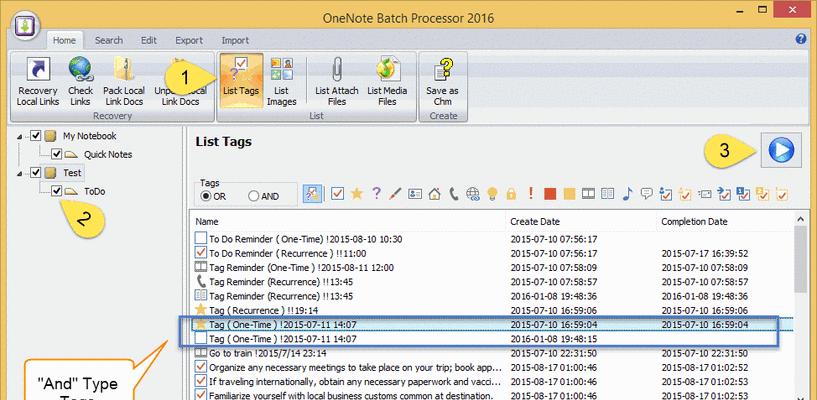The height and width of the screenshot is (400, 817).
Task: Filter by Music note tag icon
Action: tap(627, 194)
